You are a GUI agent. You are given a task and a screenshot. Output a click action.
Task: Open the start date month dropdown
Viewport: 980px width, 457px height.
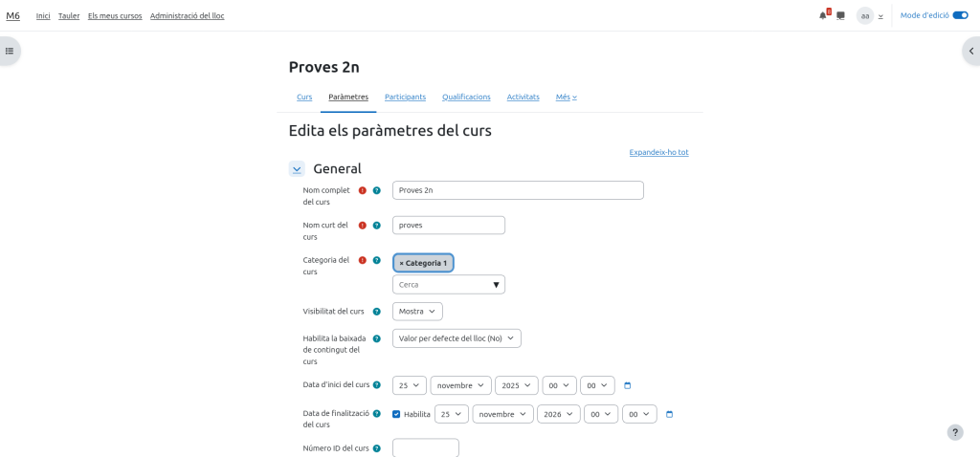click(x=460, y=385)
